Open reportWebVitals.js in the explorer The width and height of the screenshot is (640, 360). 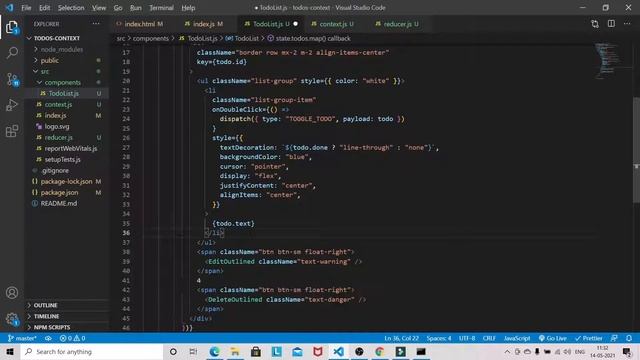pos(71,148)
